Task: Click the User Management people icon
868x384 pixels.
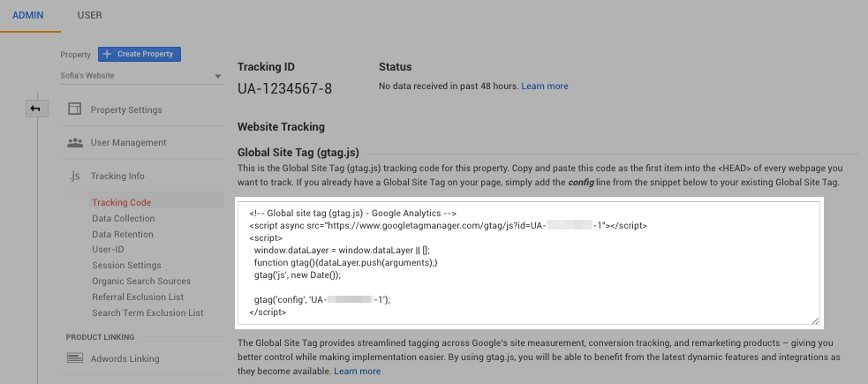Action: tap(75, 142)
